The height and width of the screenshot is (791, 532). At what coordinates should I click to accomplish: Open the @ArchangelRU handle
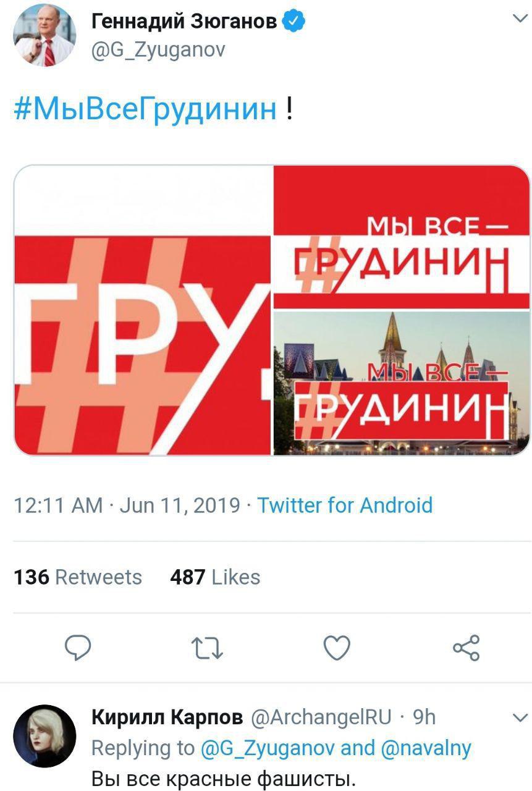pyautogui.click(x=320, y=717)
